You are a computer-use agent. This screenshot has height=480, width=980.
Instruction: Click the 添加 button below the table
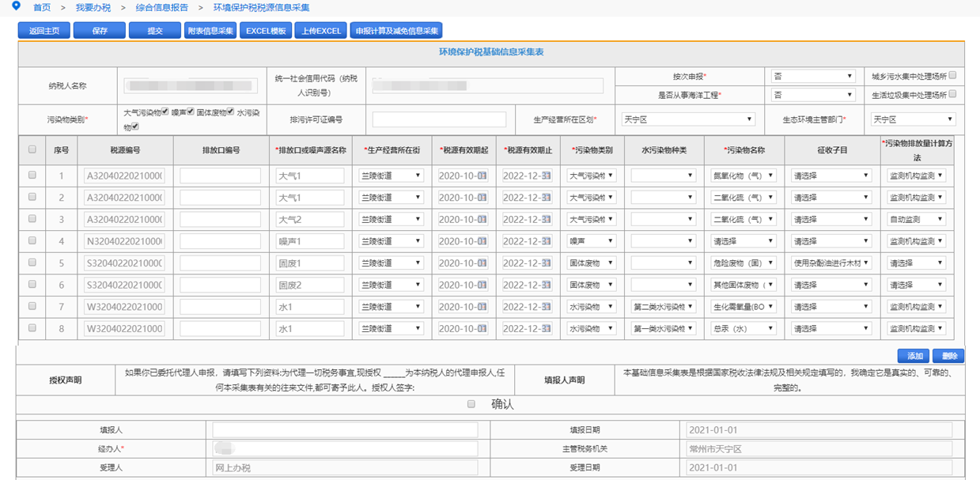[x=913, y=356]
